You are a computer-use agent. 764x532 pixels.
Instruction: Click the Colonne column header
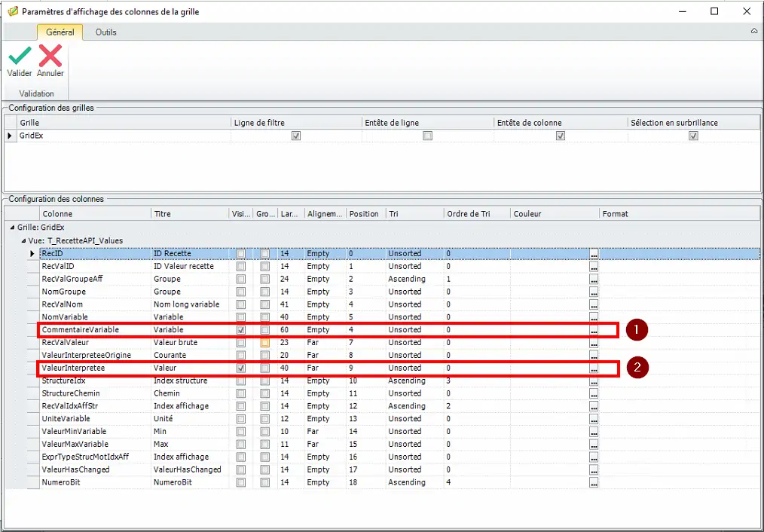96,214
